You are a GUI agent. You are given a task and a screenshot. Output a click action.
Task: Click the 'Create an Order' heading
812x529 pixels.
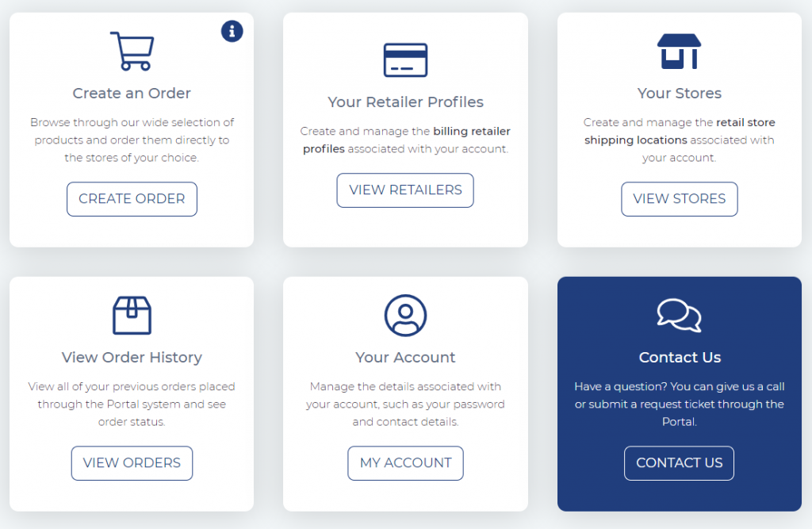click(x=132, y=94)
